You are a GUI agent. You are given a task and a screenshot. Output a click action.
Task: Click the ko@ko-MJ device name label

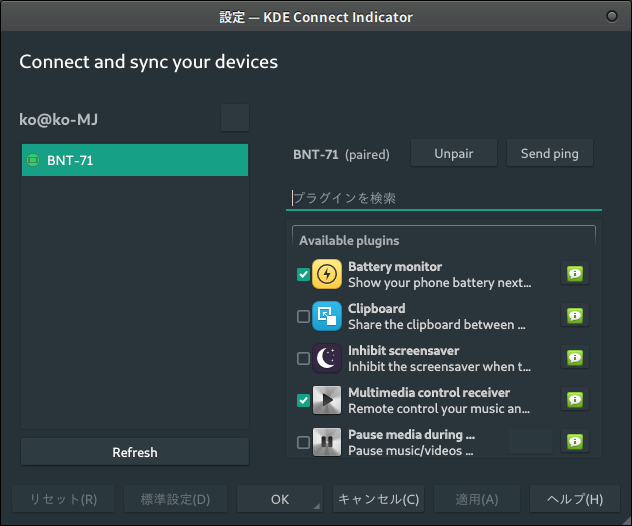pyautogui.click(x=58, y=119)
